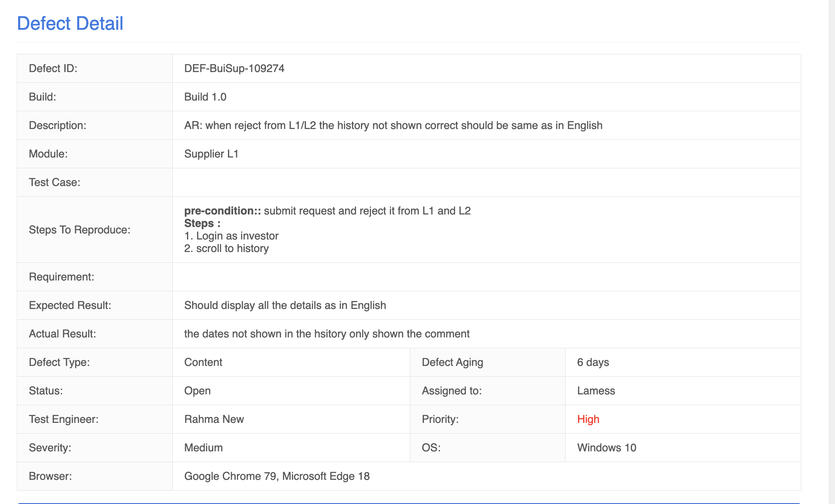This screenshot has height=504, width=835.
Task: Click the Defect Detail heading
Action: (x=70, y=23)
